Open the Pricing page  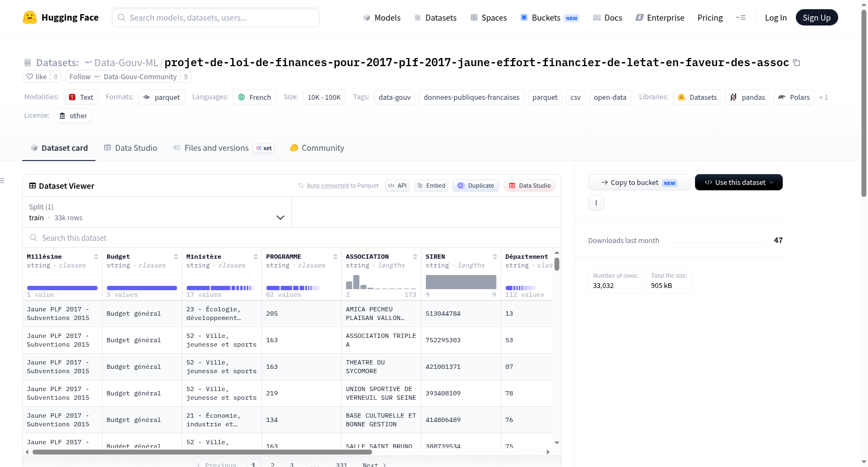[710, 17]
